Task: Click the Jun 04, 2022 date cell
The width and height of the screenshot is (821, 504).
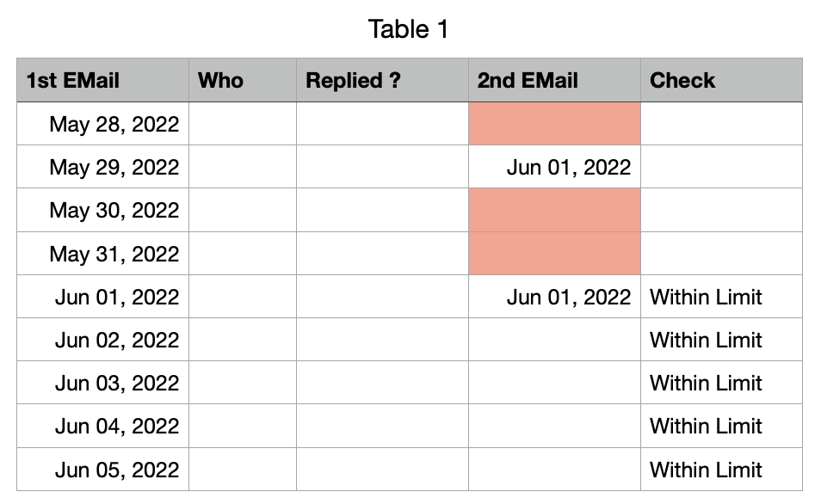Action: (116, 427)
